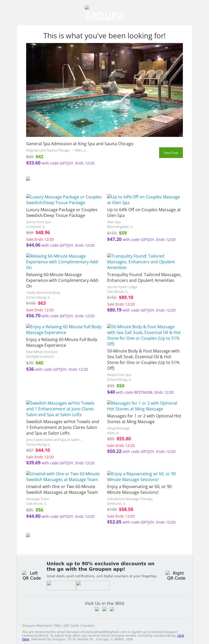Click blue Swedish Massages w/Hot Towels image link

pyautogui.click(x=60, y=409)
